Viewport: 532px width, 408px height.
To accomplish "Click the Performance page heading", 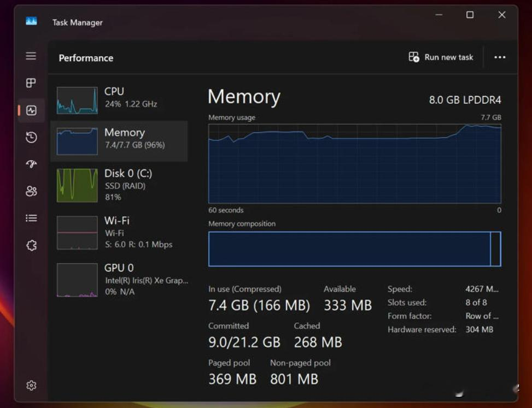I will pyautogui.click(x=86, y=58).
